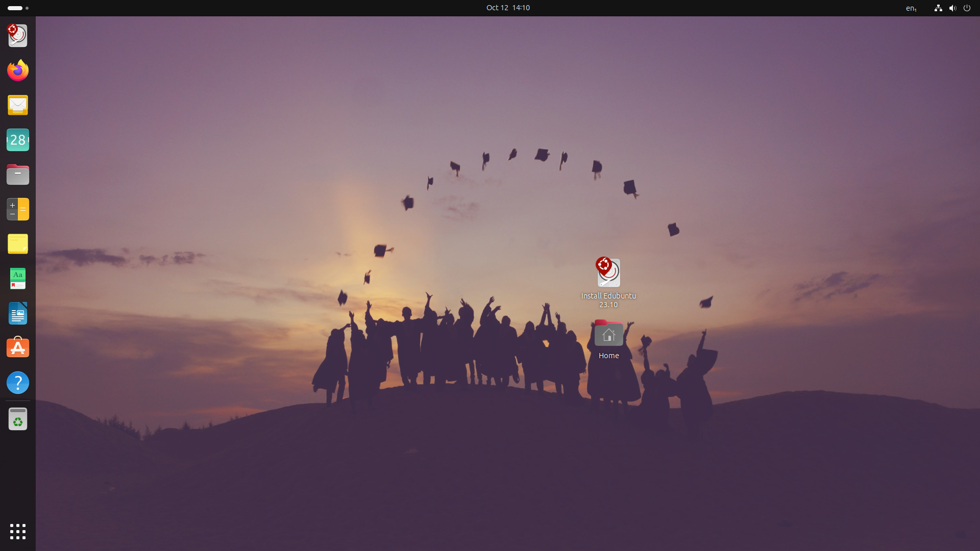Viewport: 980px width, 551px height.
Task: Open the Trash in the dock
Action: tap(18, 419)
